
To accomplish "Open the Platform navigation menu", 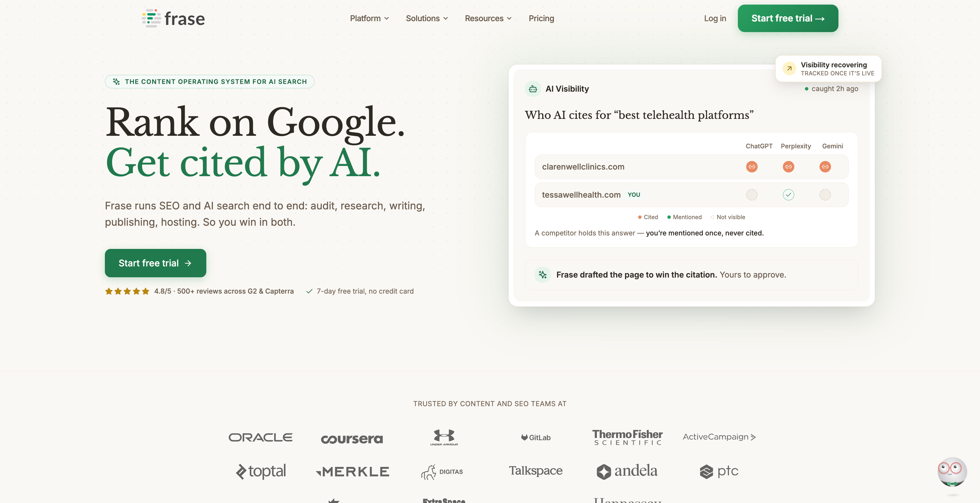I will pos(369,18).
